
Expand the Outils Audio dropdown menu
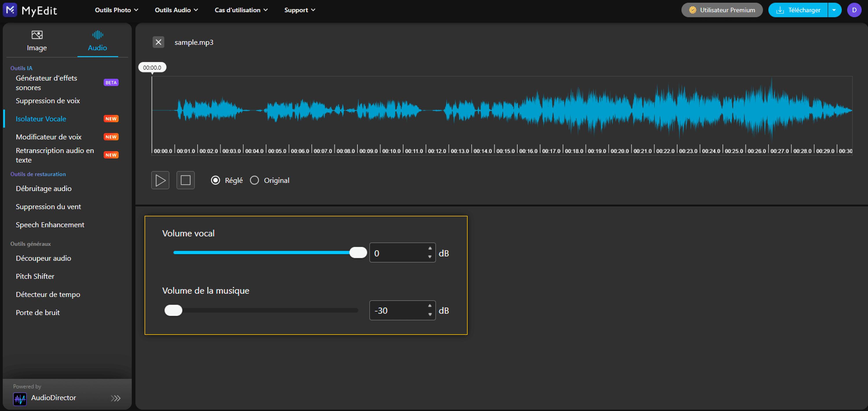(176, 10)
